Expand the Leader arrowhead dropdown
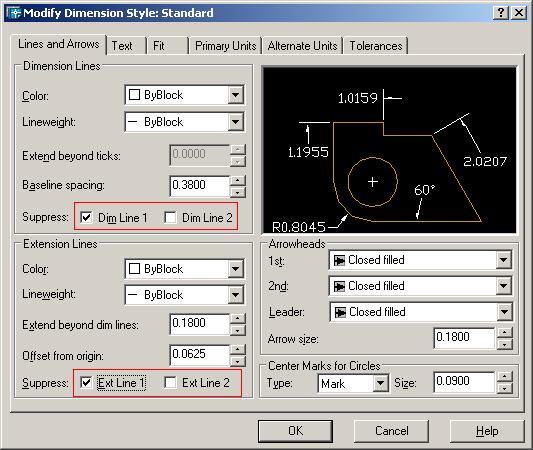Image resolution: width=533 pixels, height=450 pixels. [x=504, y=312]
